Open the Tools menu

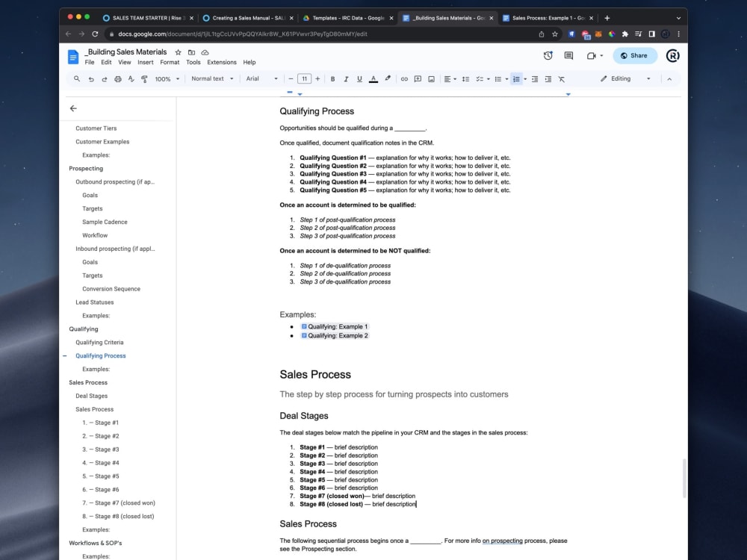pyautogui.click(x=193, y=63)
